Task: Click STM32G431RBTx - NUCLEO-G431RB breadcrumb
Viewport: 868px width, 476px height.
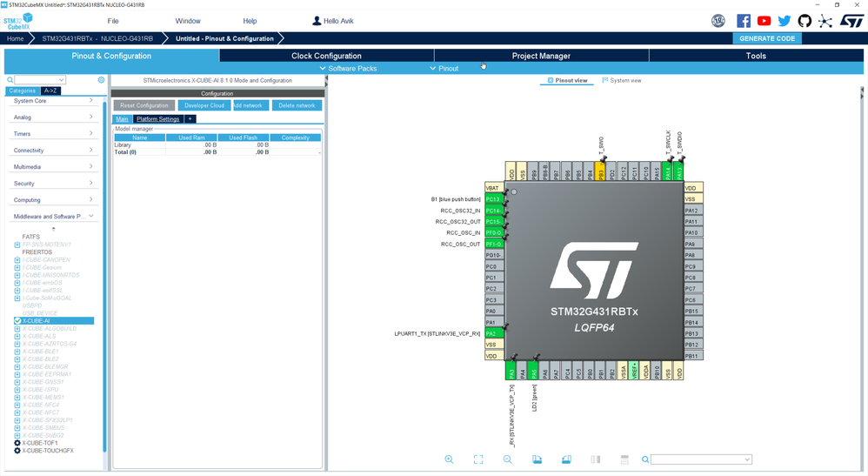Action: coord(97,38)
